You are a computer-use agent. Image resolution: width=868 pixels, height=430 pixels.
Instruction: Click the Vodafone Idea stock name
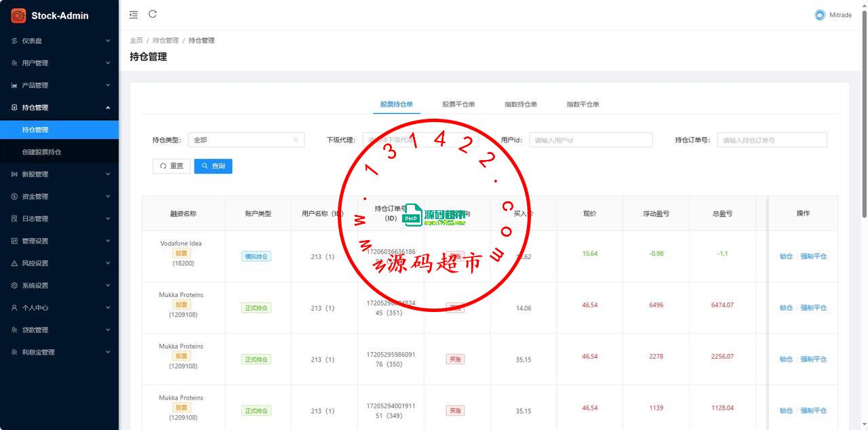[181, 243]
